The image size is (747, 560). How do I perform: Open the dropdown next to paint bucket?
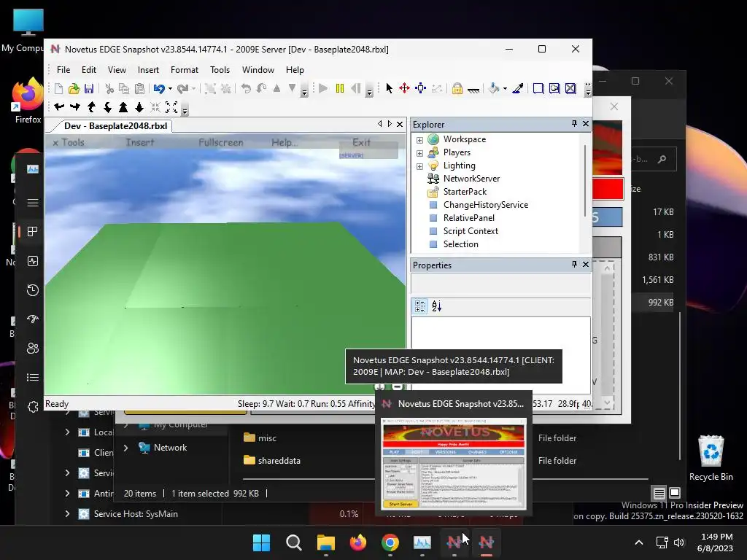point(505,88)
